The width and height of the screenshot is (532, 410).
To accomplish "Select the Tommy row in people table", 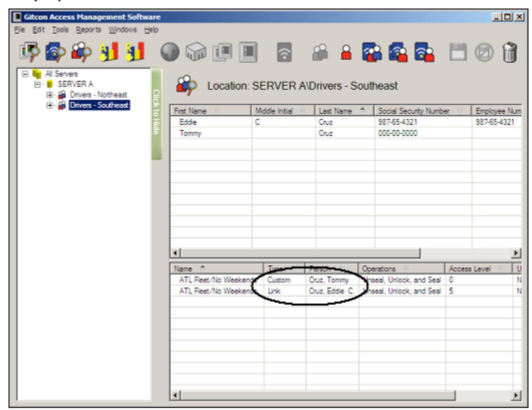I will tap(345, 133).
